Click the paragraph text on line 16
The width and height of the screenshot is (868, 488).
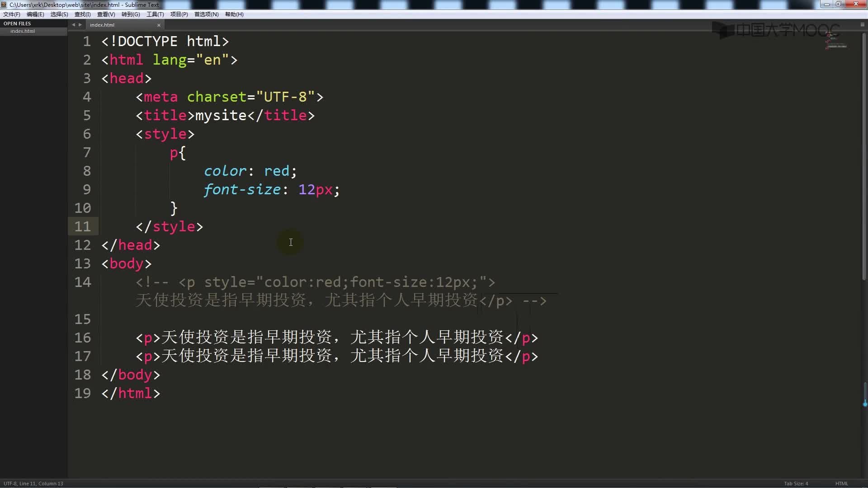(x=332, y=337)
